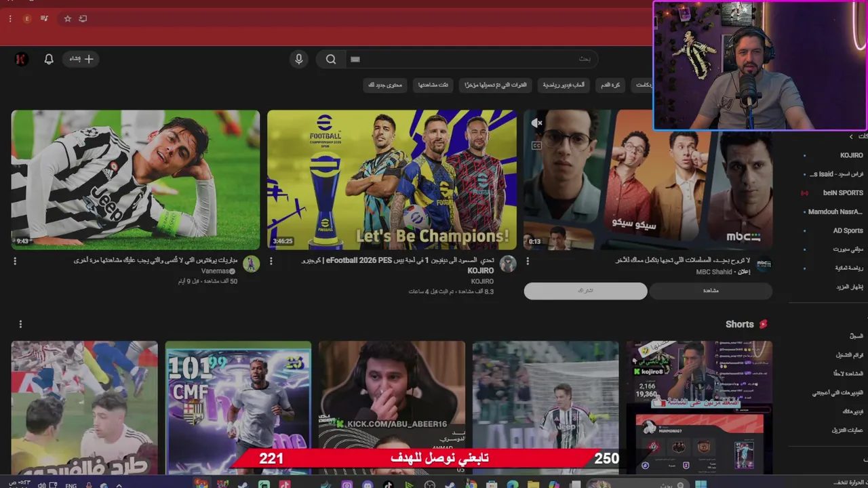Select the 'كرة القدم' filter chip
This screenshot has height=488, width=868.
610,85
